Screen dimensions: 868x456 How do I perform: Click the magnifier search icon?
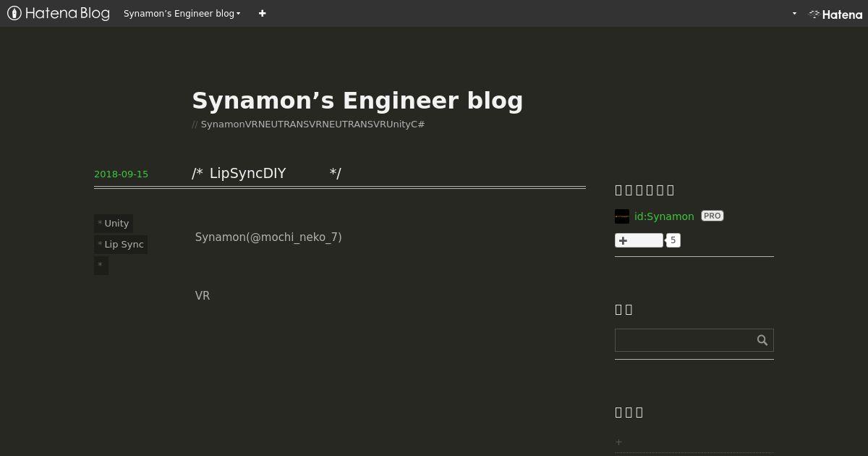pyautogui.click(x=762, y=340)
